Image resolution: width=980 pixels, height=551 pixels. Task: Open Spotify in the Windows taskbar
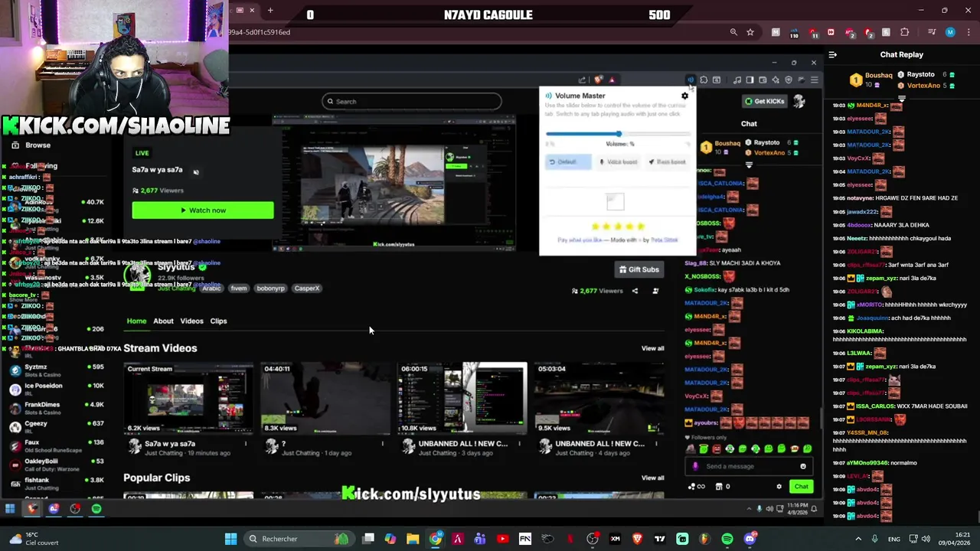(727, 539)
